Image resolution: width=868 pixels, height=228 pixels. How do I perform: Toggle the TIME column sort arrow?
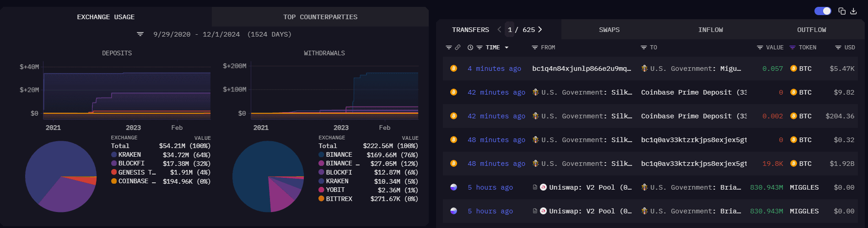click(x=507, y=48)
